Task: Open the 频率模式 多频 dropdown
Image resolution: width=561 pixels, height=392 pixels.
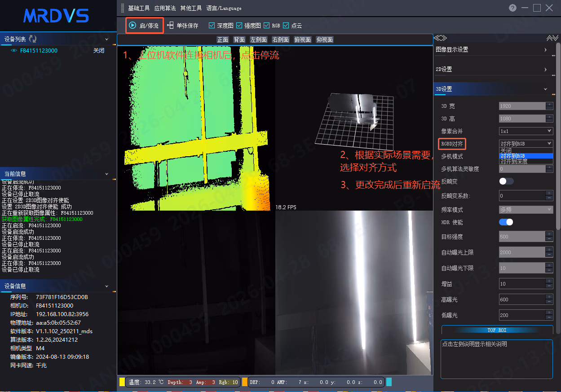Action: coord(526,210)
